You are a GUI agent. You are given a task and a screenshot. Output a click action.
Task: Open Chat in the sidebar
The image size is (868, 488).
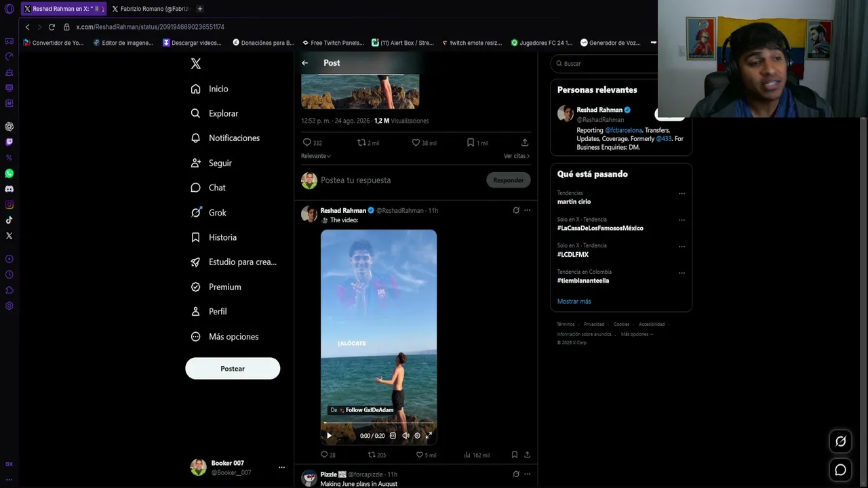click(x=209, y=188)
